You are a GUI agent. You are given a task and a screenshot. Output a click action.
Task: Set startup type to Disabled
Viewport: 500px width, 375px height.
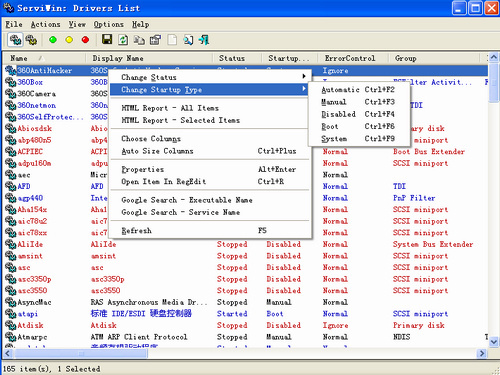(359, 114)
